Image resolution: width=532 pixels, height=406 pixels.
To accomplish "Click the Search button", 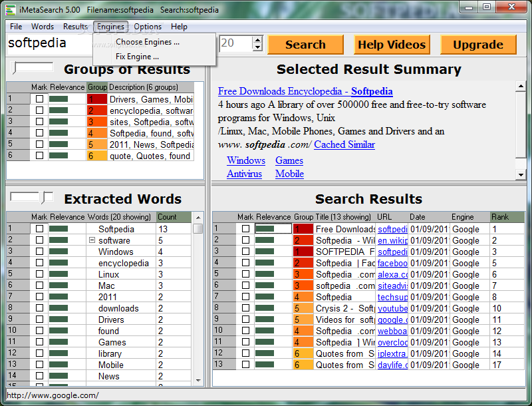I will point(305,45).
